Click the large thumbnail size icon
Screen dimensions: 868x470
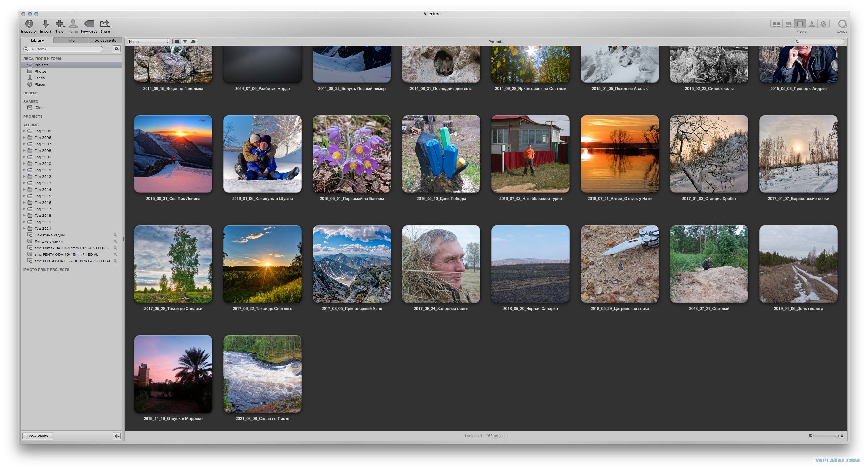[x=842, y=436]
